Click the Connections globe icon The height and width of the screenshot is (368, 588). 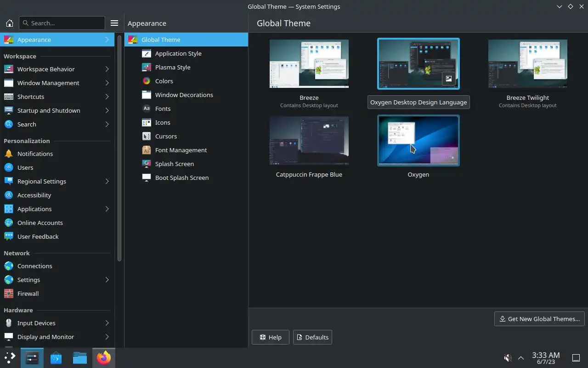(8, 266)
